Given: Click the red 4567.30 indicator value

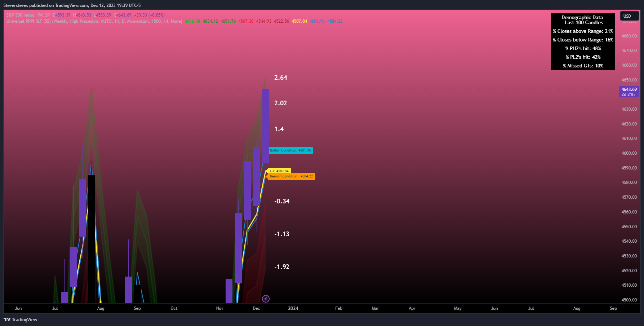Looking at the screenshot, I should 246,21.
